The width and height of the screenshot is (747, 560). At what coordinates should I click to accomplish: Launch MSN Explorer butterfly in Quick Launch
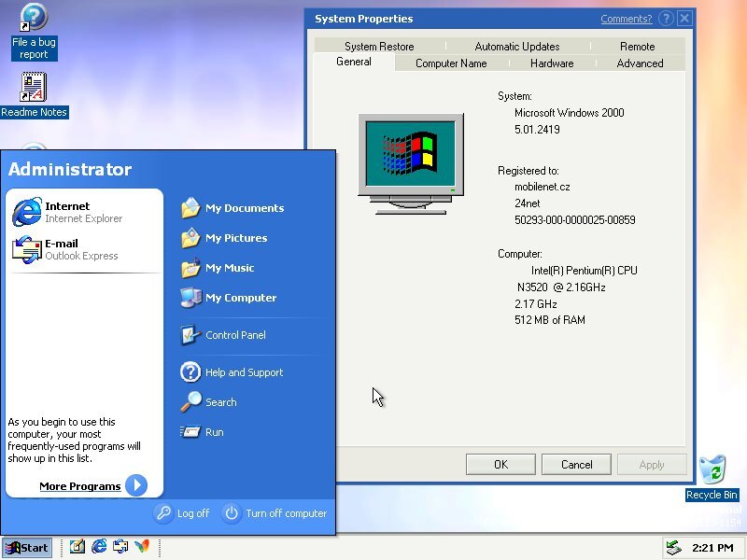[142, 547]
